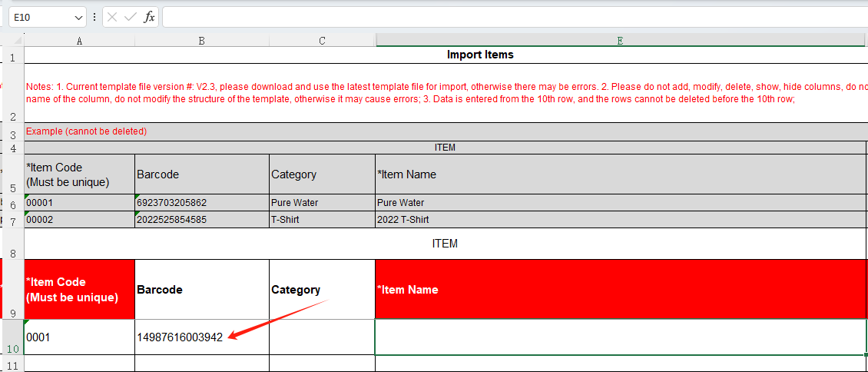Select the cell containing item code 0001

[79, 337]
